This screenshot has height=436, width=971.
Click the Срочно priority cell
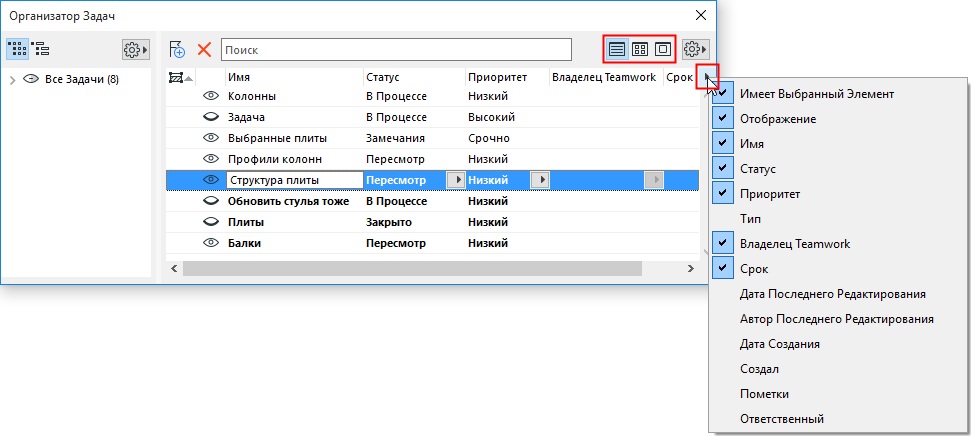coord(489,138)
